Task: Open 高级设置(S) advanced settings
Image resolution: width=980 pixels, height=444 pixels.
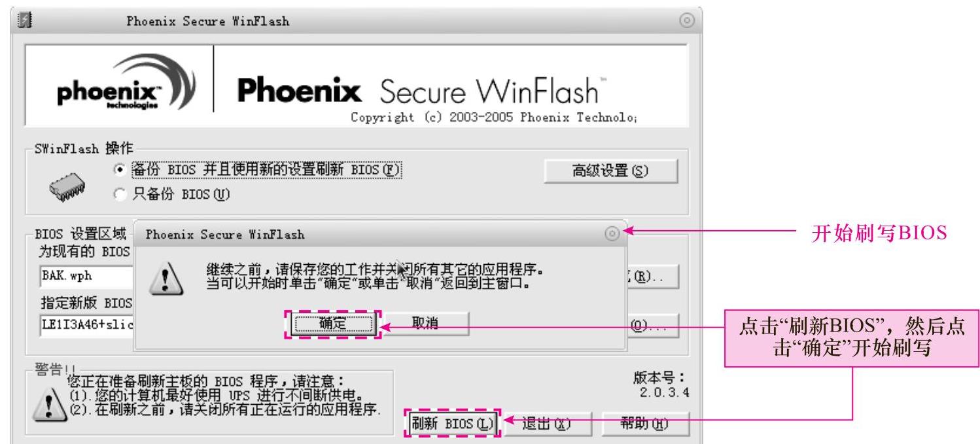Action: [611, 171]
